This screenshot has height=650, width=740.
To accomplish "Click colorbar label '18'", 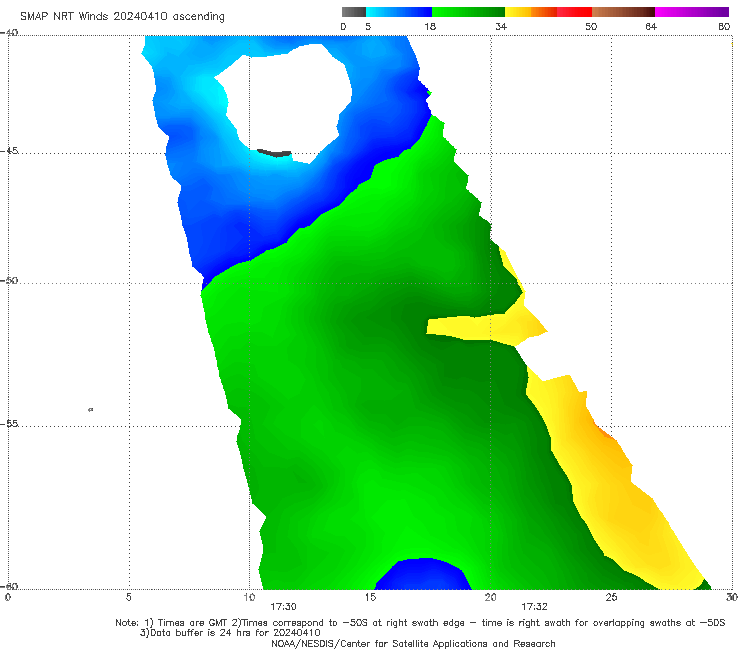I will [x=430, y=27].
